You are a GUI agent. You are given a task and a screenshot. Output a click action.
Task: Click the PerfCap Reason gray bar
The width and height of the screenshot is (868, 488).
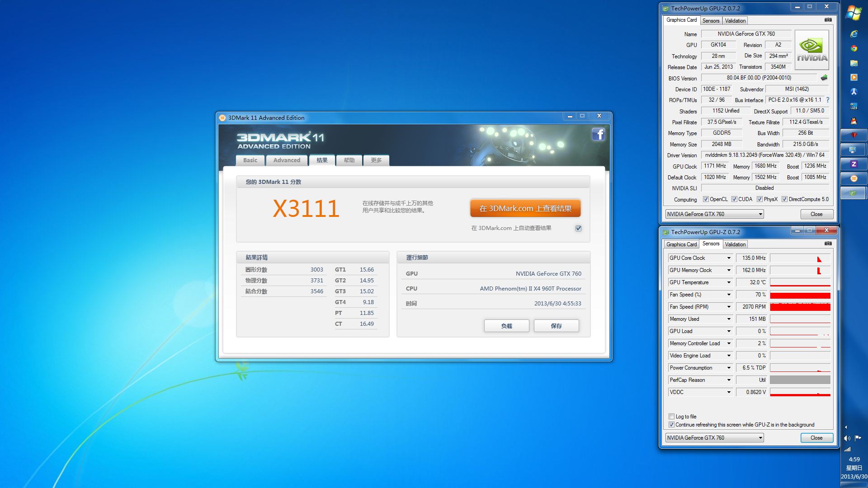pyautogui.click(x=800, y=380)
